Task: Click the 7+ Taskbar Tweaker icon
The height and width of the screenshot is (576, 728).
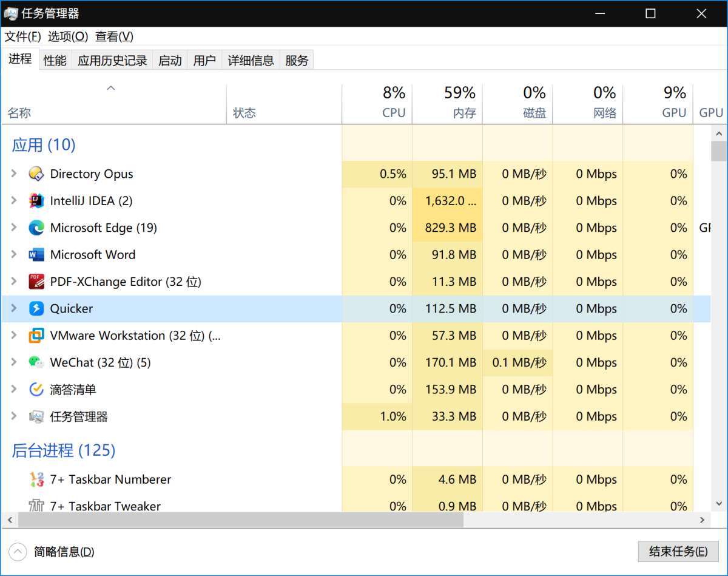Action: pyautogui.click(x=36, y=506)
